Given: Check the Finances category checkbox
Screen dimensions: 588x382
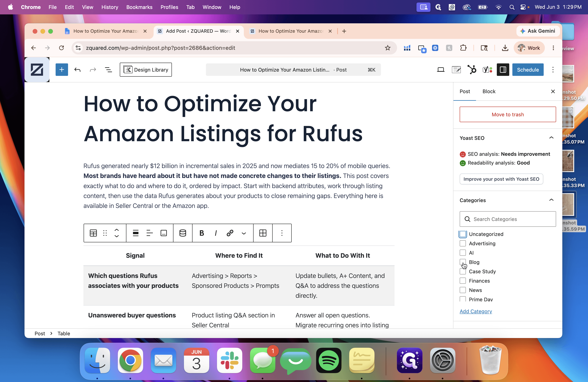Looking at the screenshot, I should [x=463, y=281].
